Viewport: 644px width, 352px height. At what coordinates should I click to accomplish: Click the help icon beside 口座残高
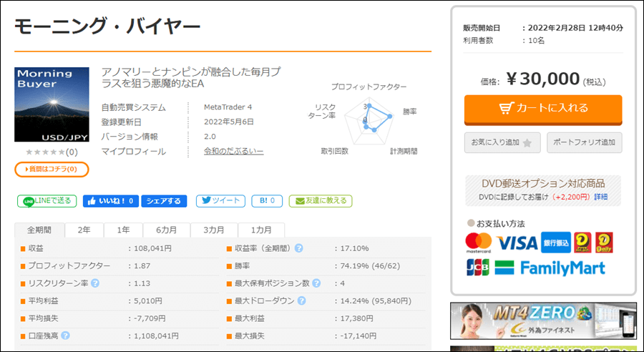[65, 335]
